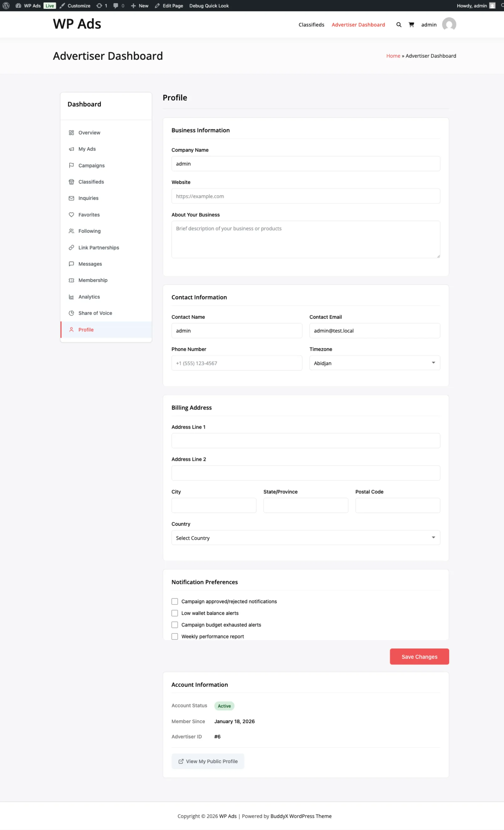Focus the City input field
Screen dimensions: 504x830
point(214,505)
